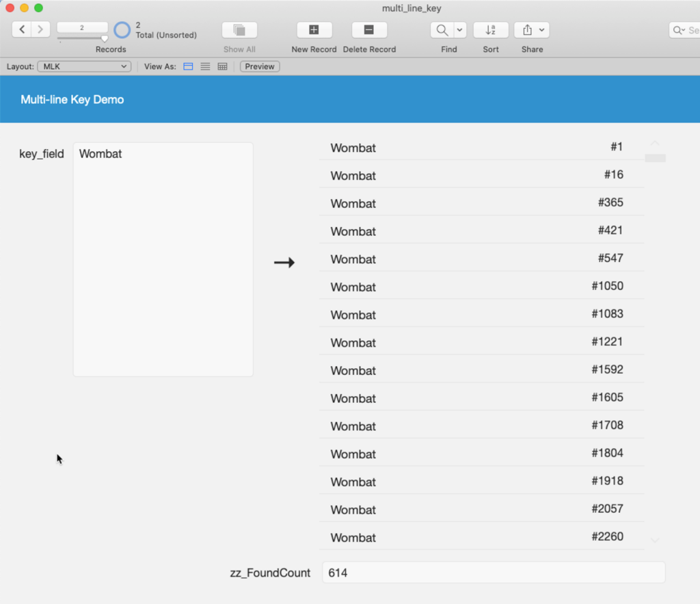Image resolution: width=700 pixels, height=604 pixels.
Task: Open the Layout MLK dropdown
Action: click(x=84, y=66)
